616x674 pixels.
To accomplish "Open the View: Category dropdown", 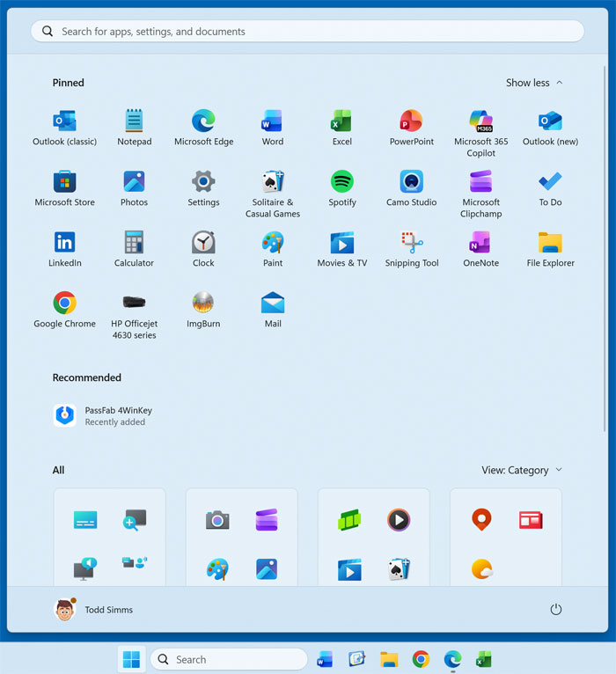I will click(x=522, y=470).
